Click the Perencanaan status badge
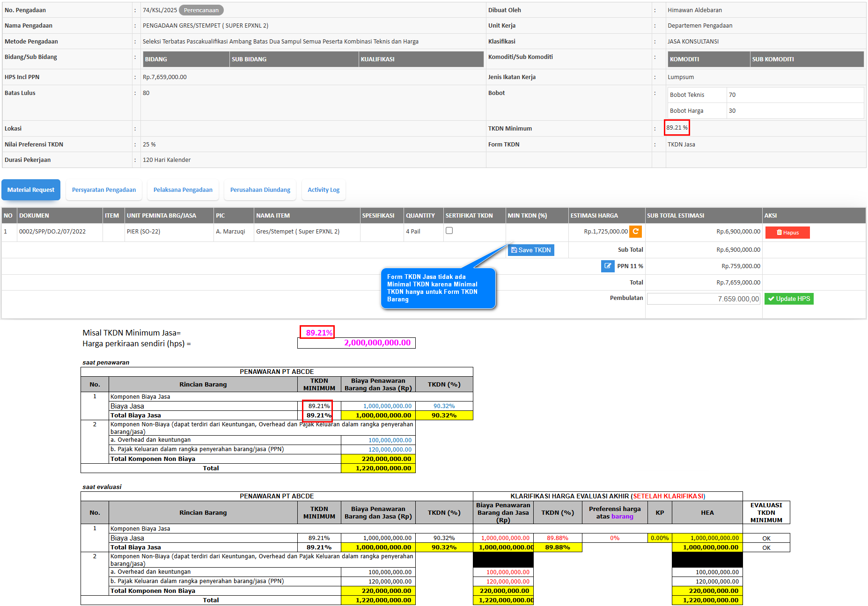 (x=201, y=10)
